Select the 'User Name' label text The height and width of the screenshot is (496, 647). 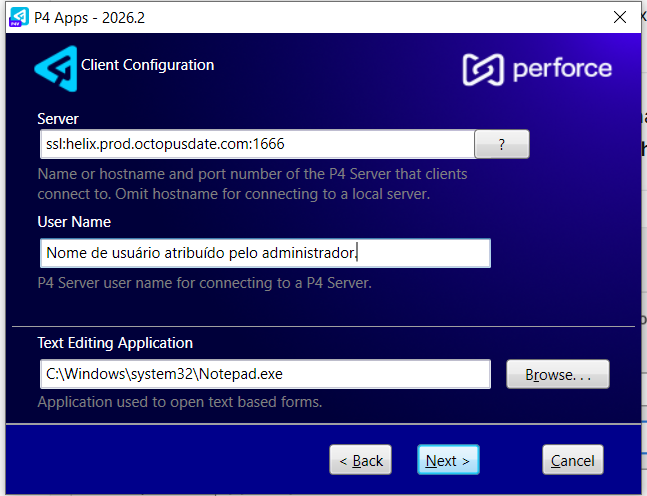pos(74,222)
